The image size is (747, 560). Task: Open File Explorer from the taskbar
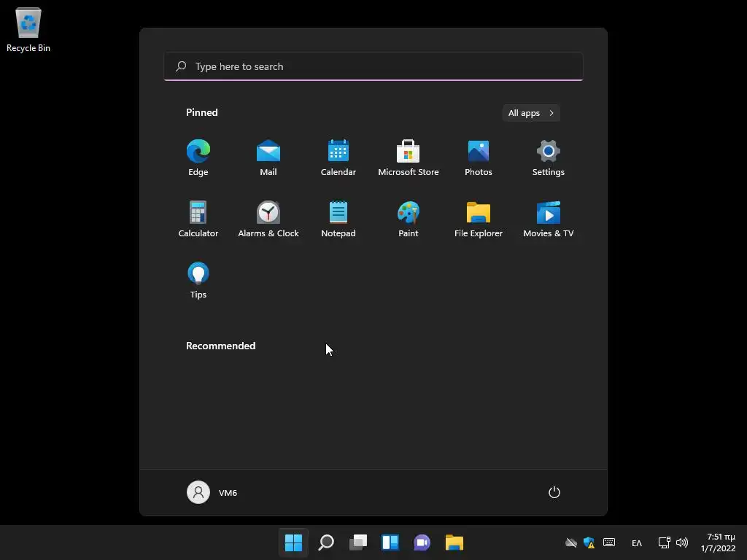[x=454, y=542]
